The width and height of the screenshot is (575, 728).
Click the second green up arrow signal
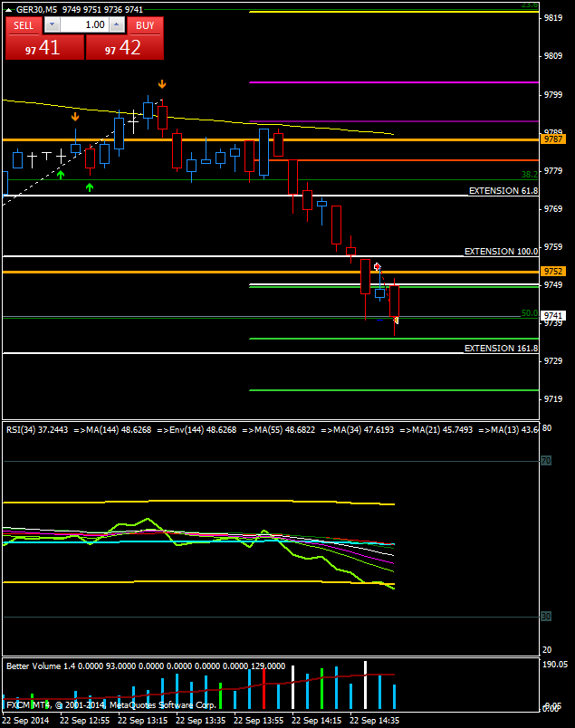pos(90,187)
